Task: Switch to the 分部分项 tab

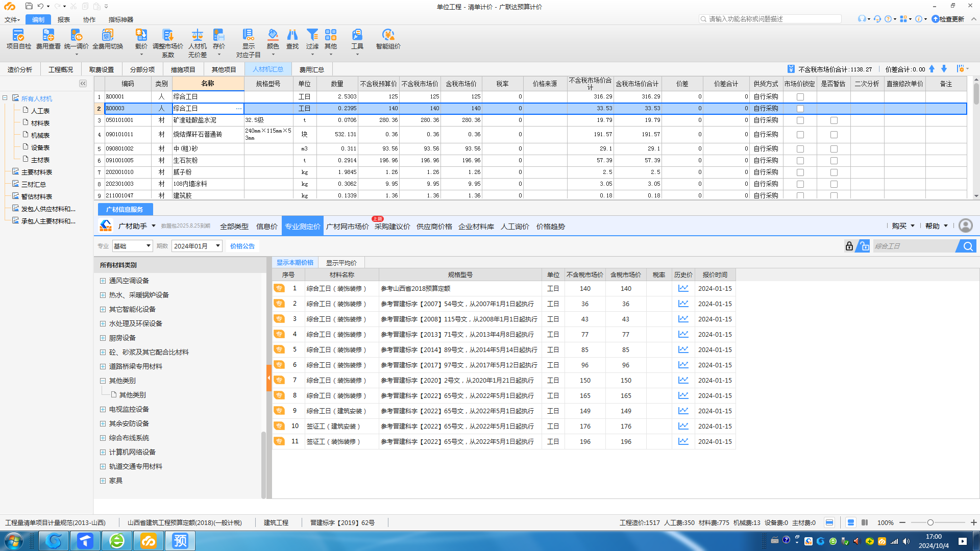Action: pyautogui.click(x=142, y=69)
